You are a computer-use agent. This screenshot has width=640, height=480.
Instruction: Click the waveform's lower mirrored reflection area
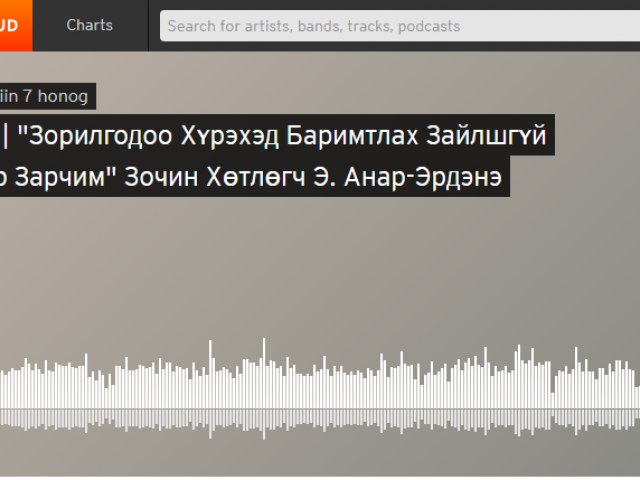pos(320,420)
